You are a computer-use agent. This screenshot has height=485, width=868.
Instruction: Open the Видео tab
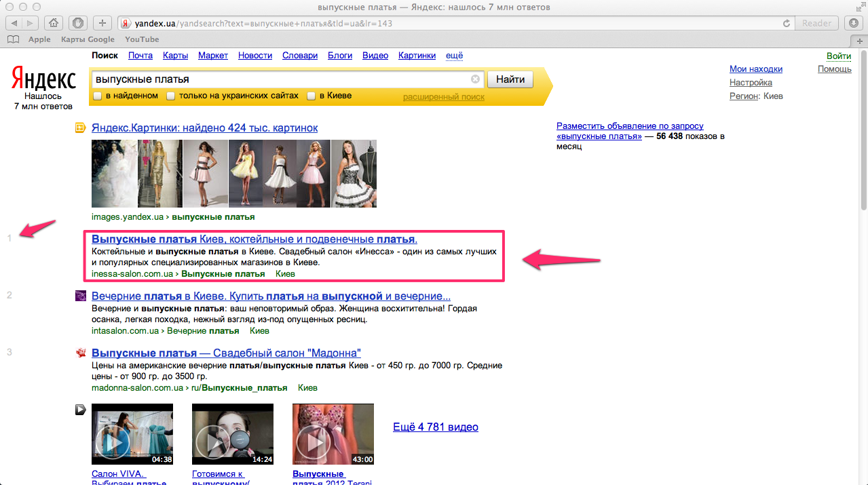coord(375,56)
